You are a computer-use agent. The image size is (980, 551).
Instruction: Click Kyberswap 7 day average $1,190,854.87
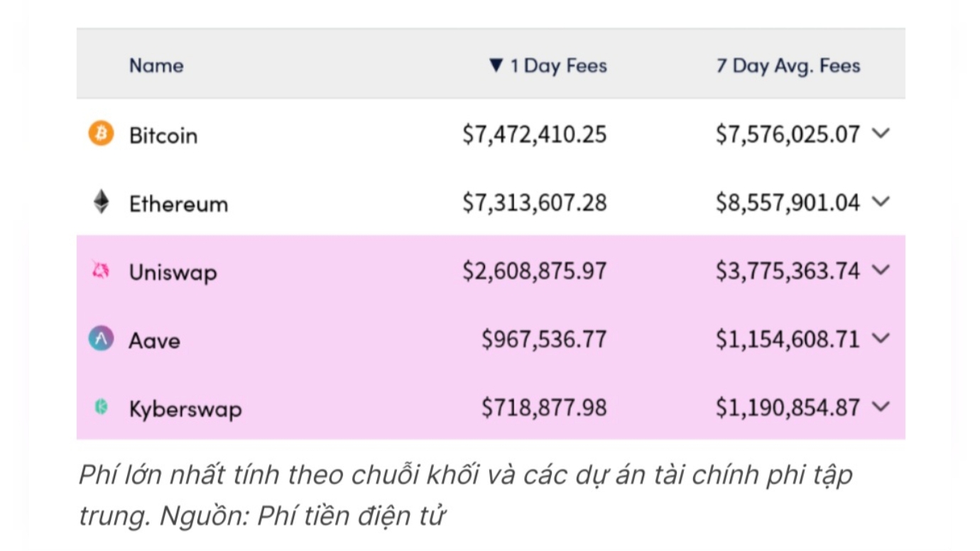[x=788, y=408]
